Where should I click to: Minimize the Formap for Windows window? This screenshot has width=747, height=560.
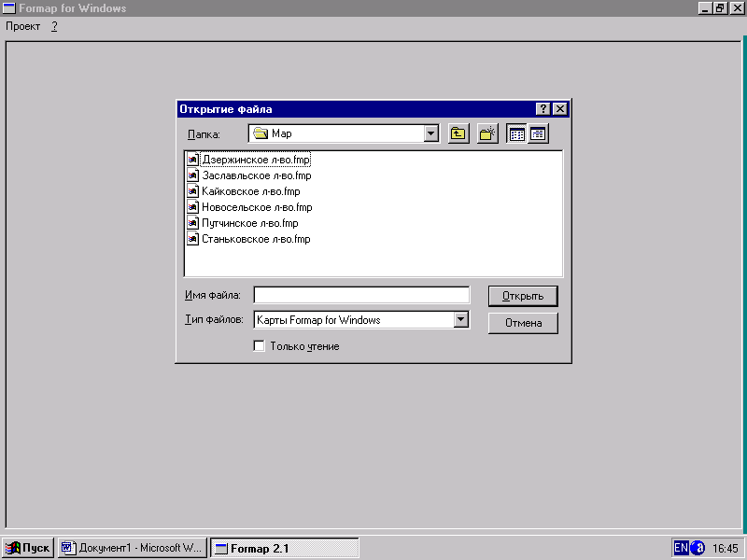point(705,8)
